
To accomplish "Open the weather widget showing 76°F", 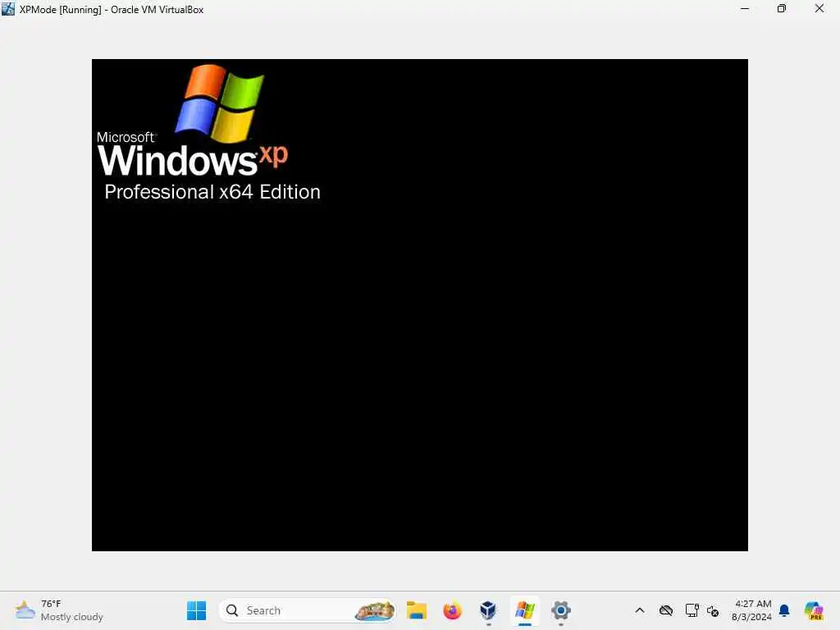I will coord(59,610).
